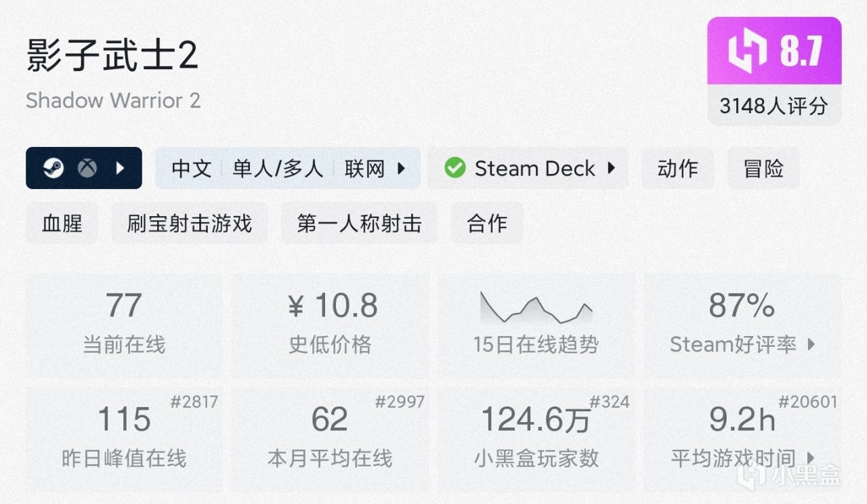Click the 15-day online trend chart

(536, 308)
